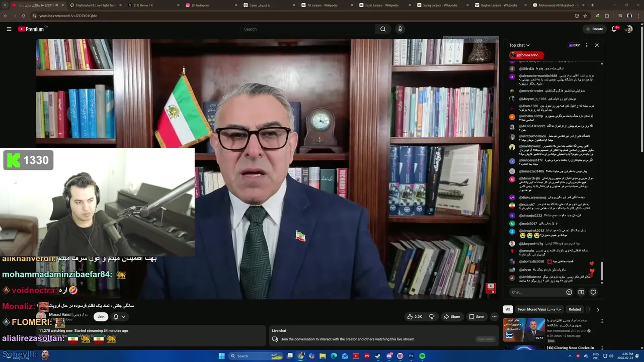
Task: Reload the page in browser
Action: 23,16
